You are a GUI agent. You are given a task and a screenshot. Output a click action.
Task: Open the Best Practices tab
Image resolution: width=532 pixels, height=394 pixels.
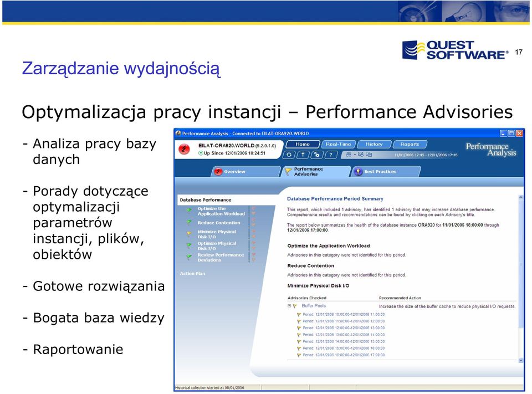[x=385, y=171]
